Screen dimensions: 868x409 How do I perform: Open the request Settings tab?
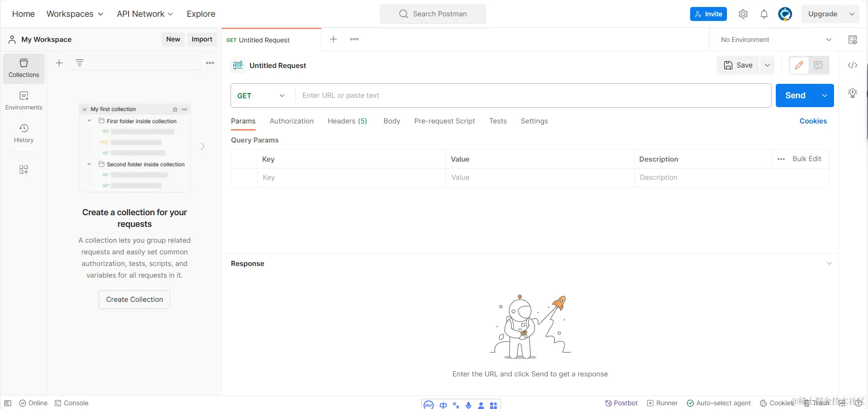[x=534, y=121]
